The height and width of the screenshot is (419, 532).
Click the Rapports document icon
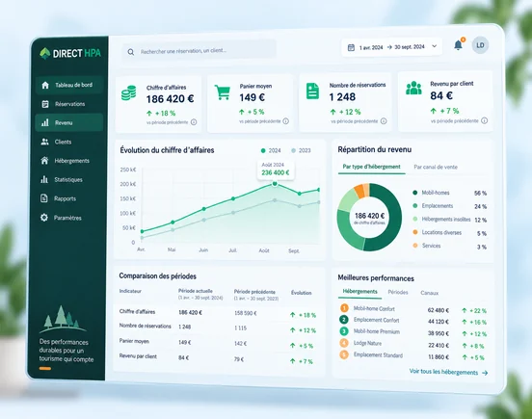[44, 198]
